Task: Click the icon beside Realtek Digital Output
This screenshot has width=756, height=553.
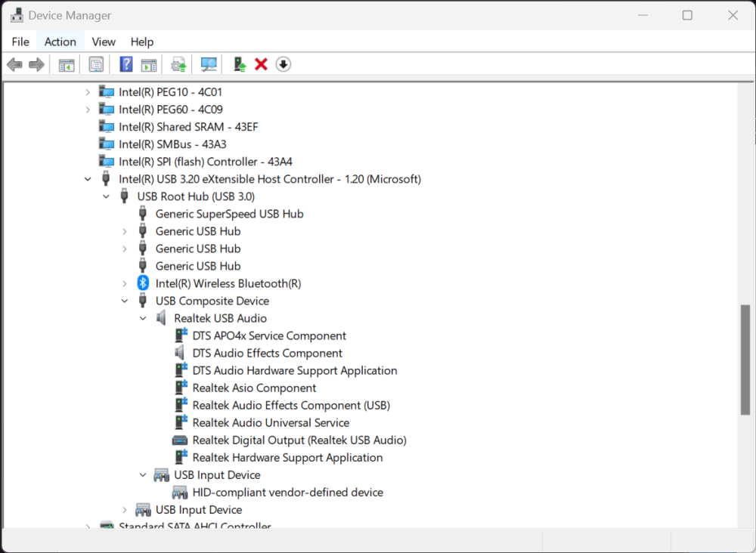Action: click(x=180, y=440)
